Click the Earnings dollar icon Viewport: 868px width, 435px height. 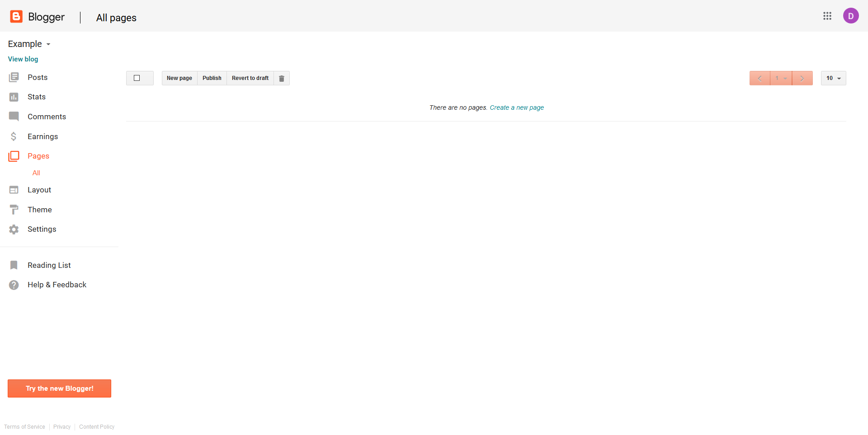(x=14, y=136)
